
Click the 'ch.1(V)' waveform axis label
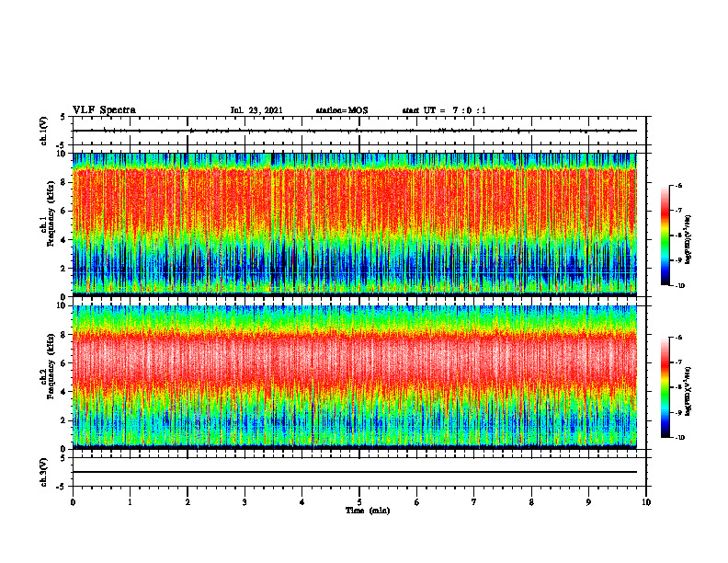click(44, 131)
